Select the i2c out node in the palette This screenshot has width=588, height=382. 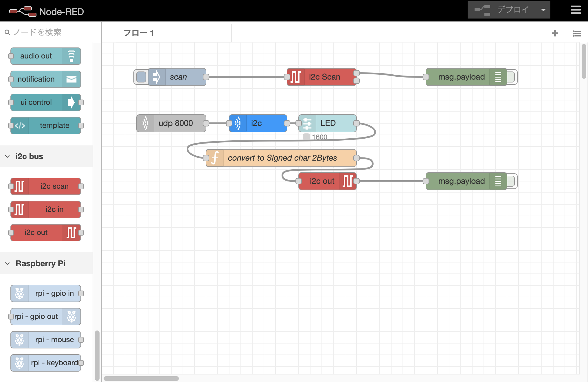point(45,232)
